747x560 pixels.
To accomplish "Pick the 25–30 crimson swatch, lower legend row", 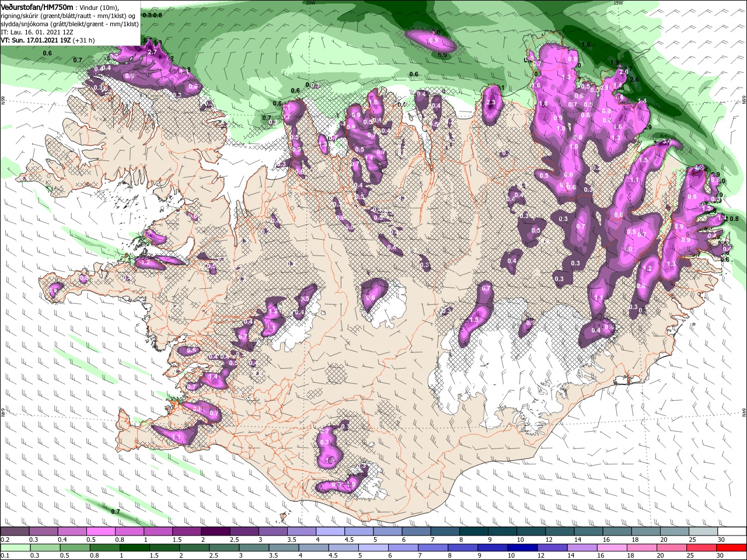I will (702, 548).
